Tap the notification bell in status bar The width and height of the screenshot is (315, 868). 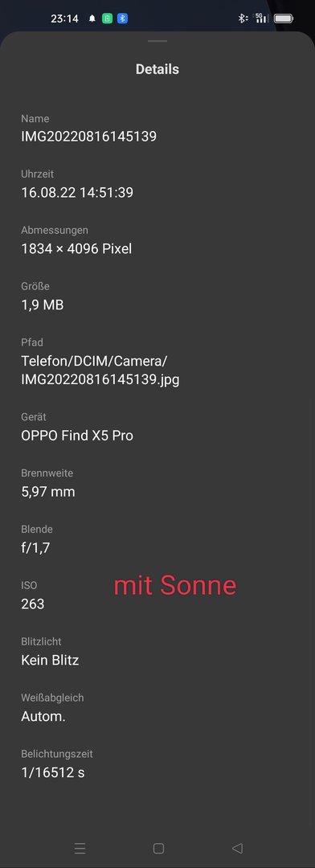point(92,18)
